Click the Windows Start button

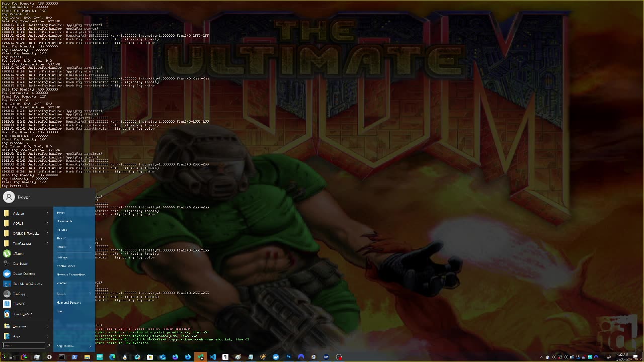click(x=4, y=357)
